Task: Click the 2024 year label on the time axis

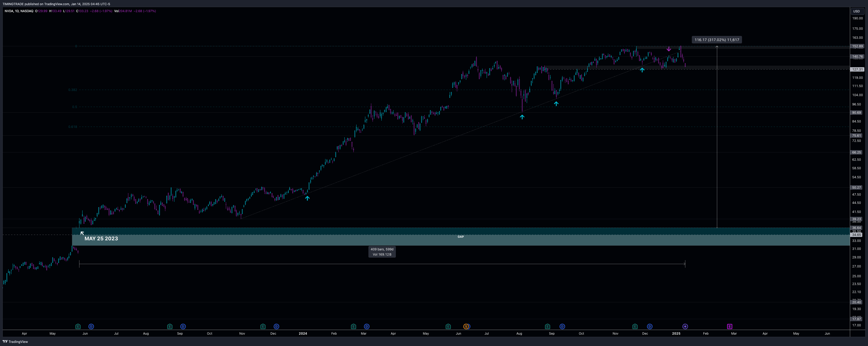Action: (303, 334)
